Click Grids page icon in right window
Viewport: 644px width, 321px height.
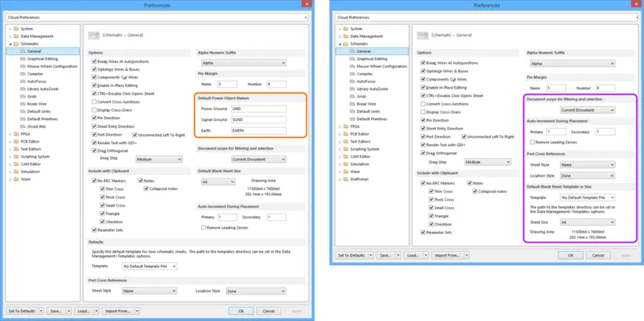click(352, 96)
